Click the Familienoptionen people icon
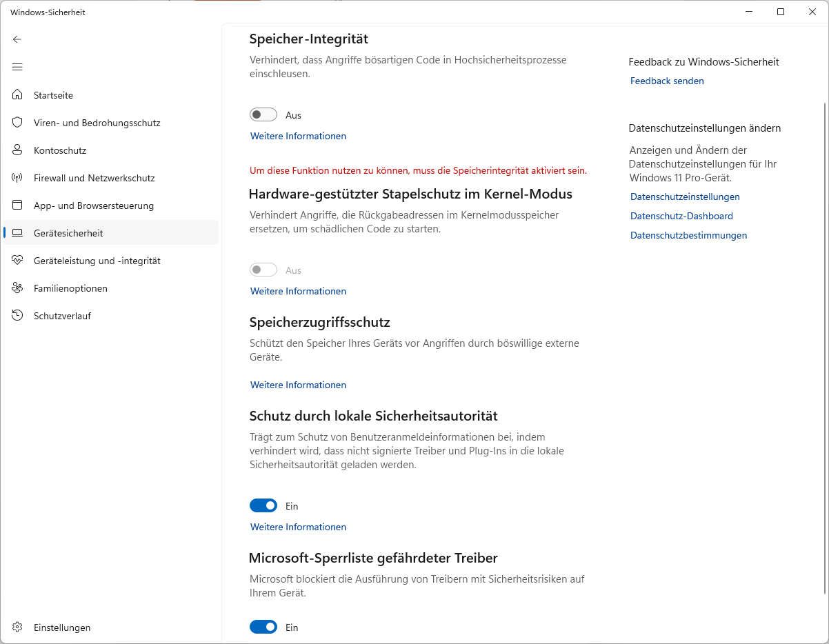 18,288
